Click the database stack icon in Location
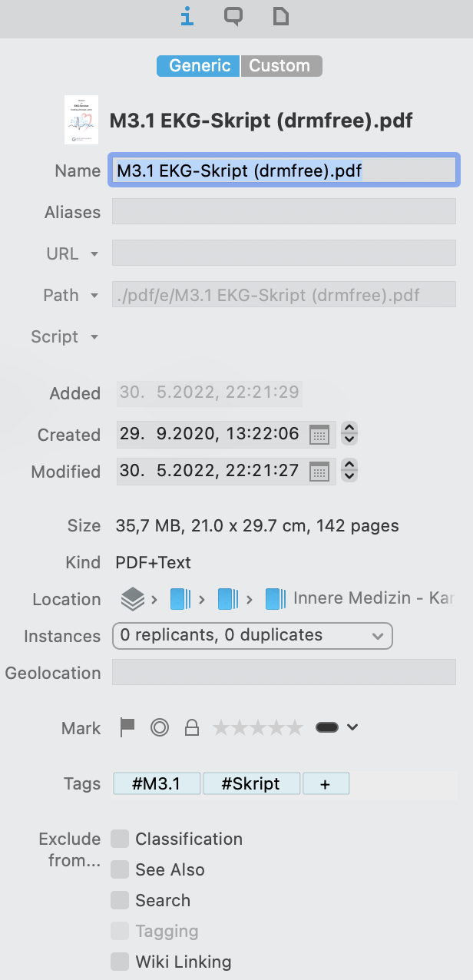The image size is (473, 980). [133, 598]
